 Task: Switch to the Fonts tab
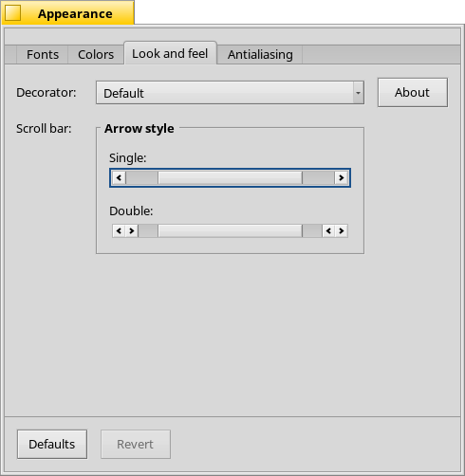(x=43, y=55)
